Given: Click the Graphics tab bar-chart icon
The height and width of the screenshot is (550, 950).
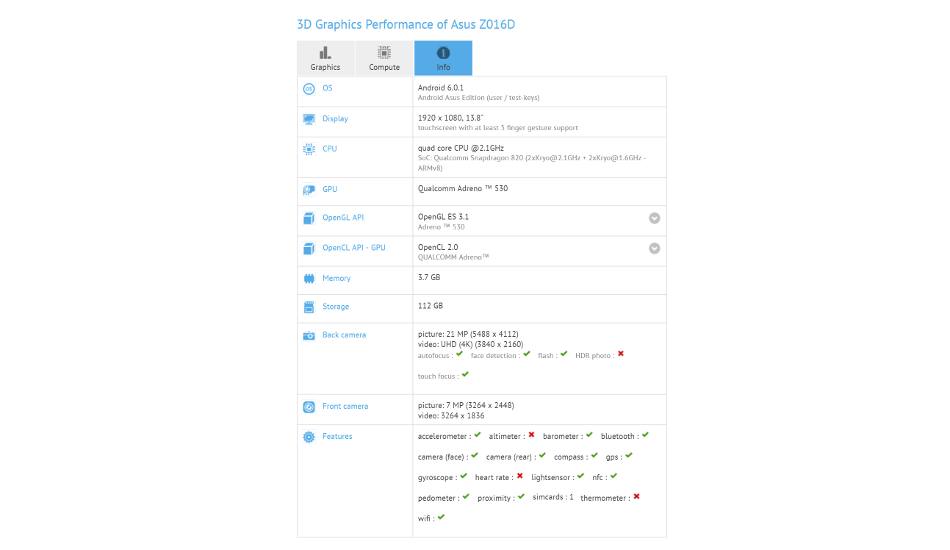Looking at the screenshot, I should (325, 53).
